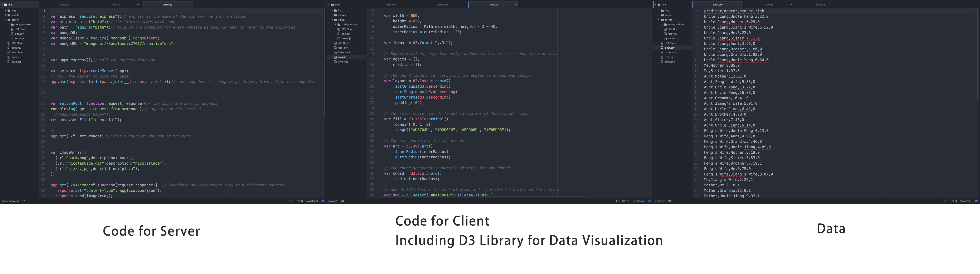Click blue update icon in middle window status bar
The width and height of the screenshot is (980, 274).
click(649, 201)
